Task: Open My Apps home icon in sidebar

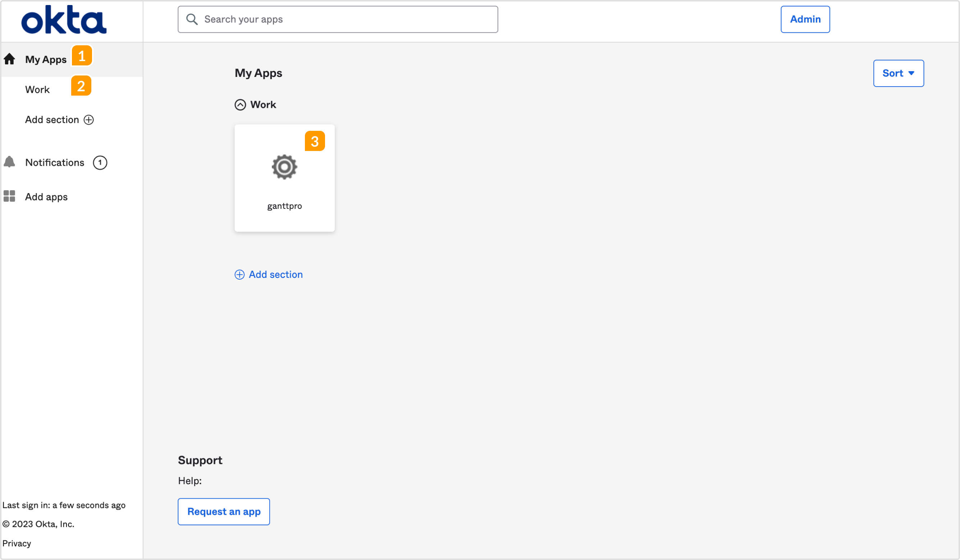Action: pos(9,59)
